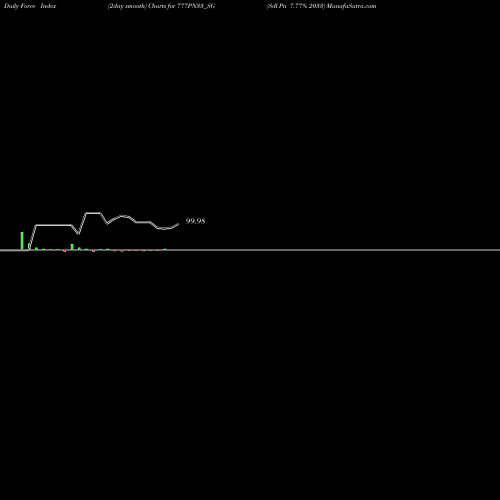Click the '(2day smooth) Charts for 777PN33_SG' text

click(x=161, y=6)
